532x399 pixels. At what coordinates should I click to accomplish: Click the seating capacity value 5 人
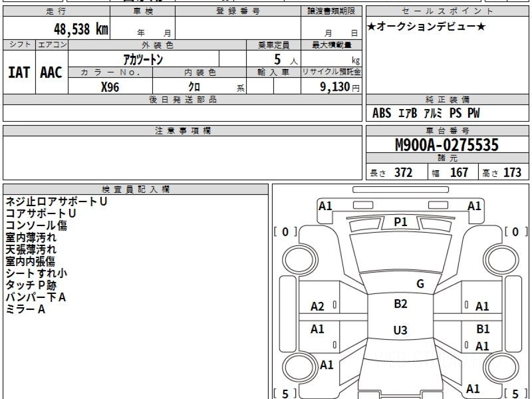[x=286, y=59]
